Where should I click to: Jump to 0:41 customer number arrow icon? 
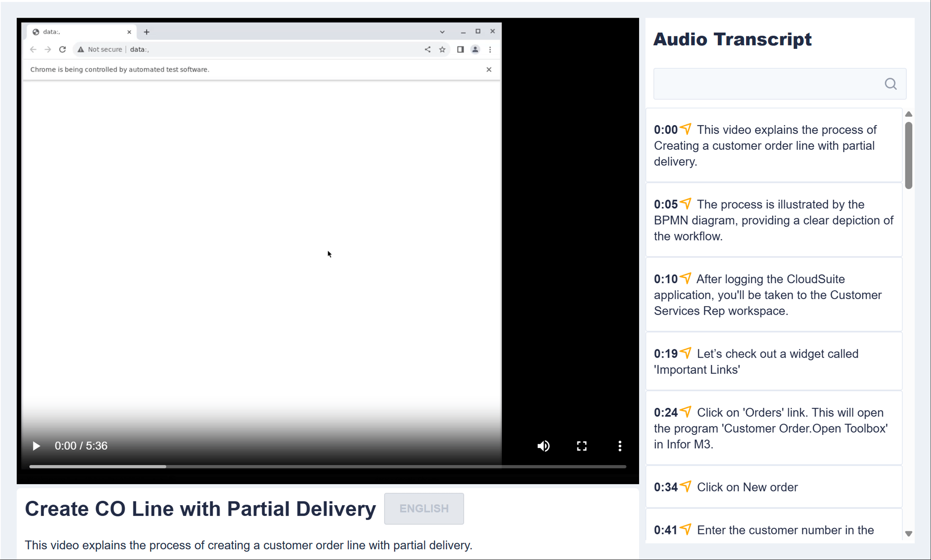coord(685,529)
